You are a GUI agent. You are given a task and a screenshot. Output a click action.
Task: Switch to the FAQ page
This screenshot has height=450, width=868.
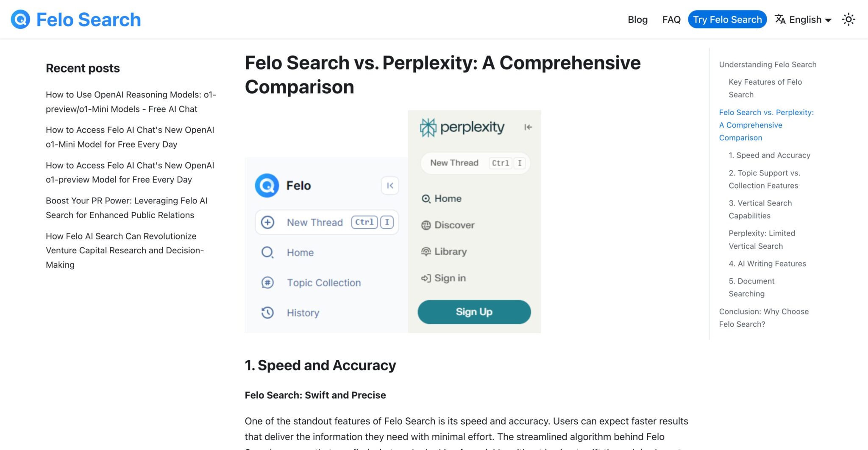coord(671,19)
